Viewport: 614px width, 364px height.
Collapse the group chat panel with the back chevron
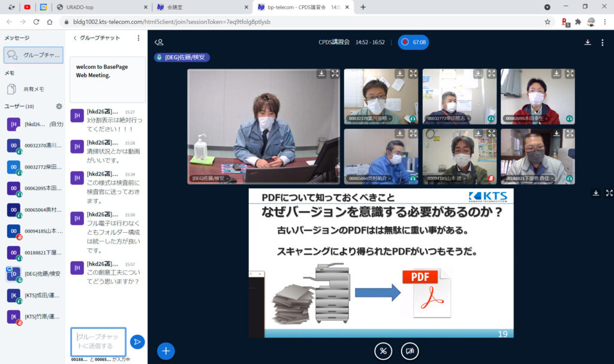click(x=75, y=38)
